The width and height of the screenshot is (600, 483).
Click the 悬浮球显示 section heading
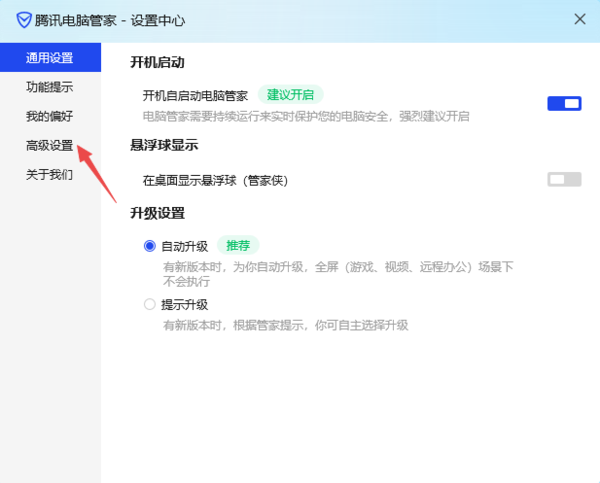click(164, 145)
